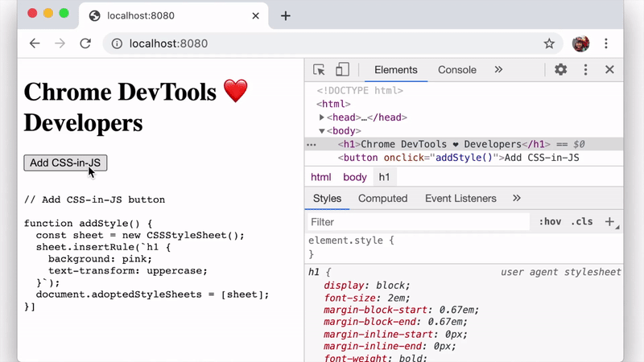Open the Event Listeners sidebar tab

pyautogui.click(x=460, y=199)
